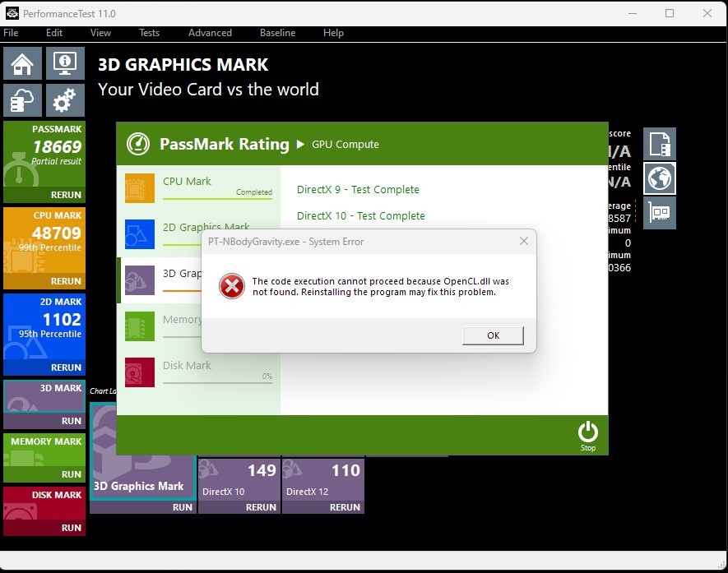
Task: Run the 3D Graphics Mark tile
Action: tap(183, 507)
